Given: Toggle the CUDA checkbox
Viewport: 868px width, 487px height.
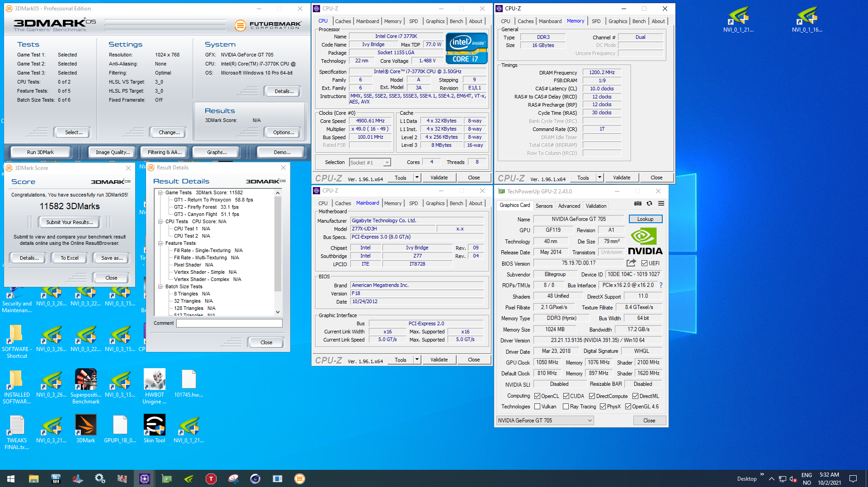Looking at the screenshot, I should [x=566, y=396].
